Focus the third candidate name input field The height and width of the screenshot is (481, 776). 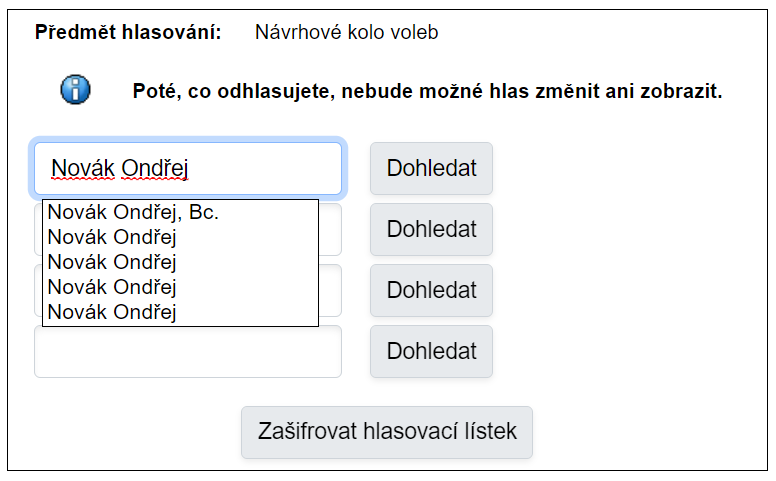pyautogui.click(x=330, y=291)
